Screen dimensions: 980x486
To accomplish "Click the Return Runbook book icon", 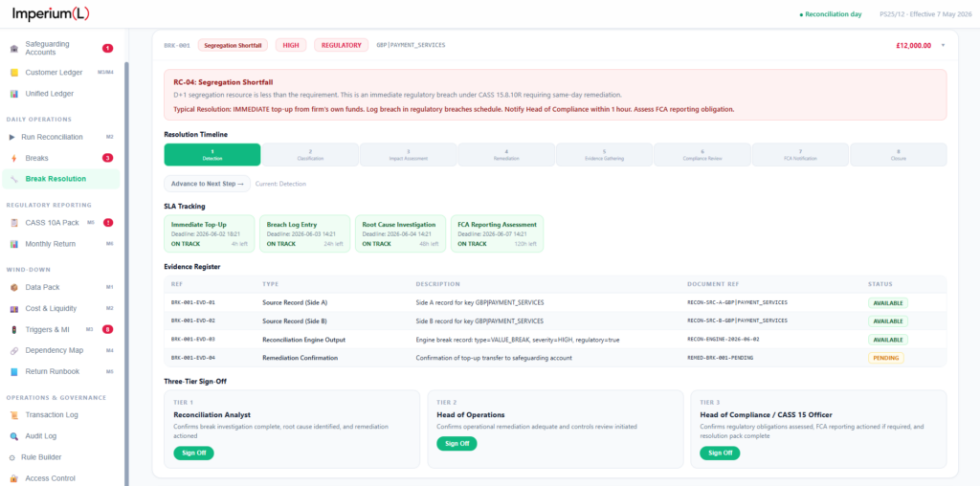I will point(14,372).
